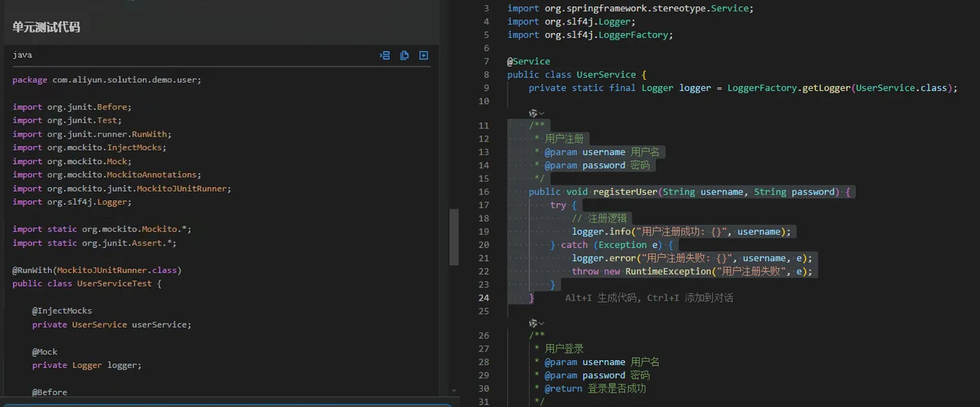Click 'import org.junit.runner.RunWith' line
The image size is (980, 407).
click(92, 134)
